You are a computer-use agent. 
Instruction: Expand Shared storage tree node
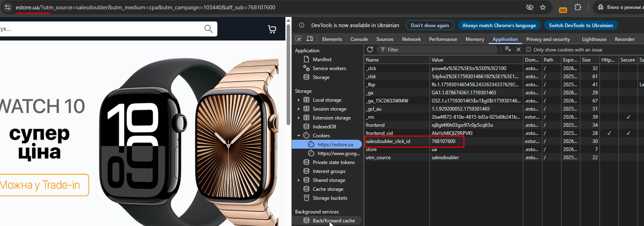point(299,180)
